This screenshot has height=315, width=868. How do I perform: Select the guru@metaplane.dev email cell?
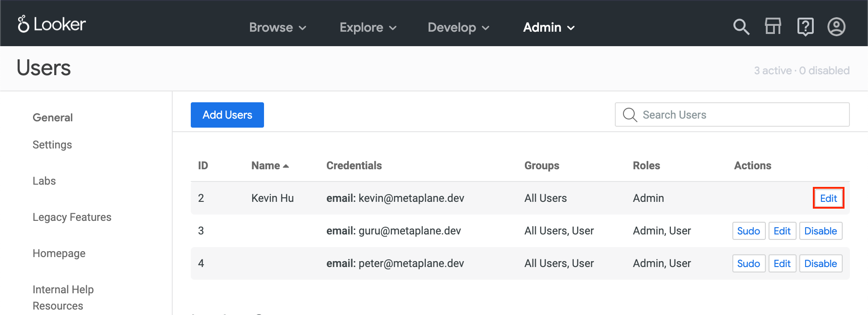point(394,231)
